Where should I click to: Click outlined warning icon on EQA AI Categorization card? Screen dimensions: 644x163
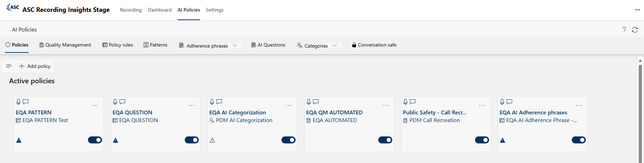click(212, 140)
